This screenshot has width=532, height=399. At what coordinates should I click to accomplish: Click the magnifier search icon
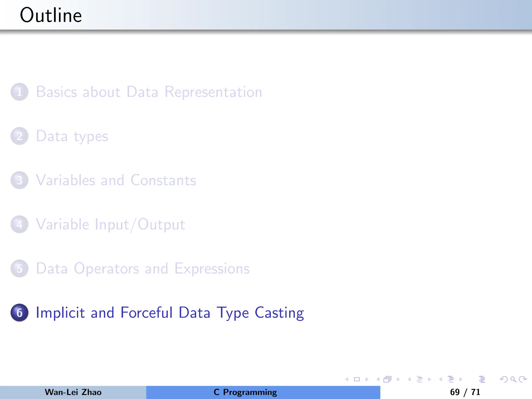point(513,380)
